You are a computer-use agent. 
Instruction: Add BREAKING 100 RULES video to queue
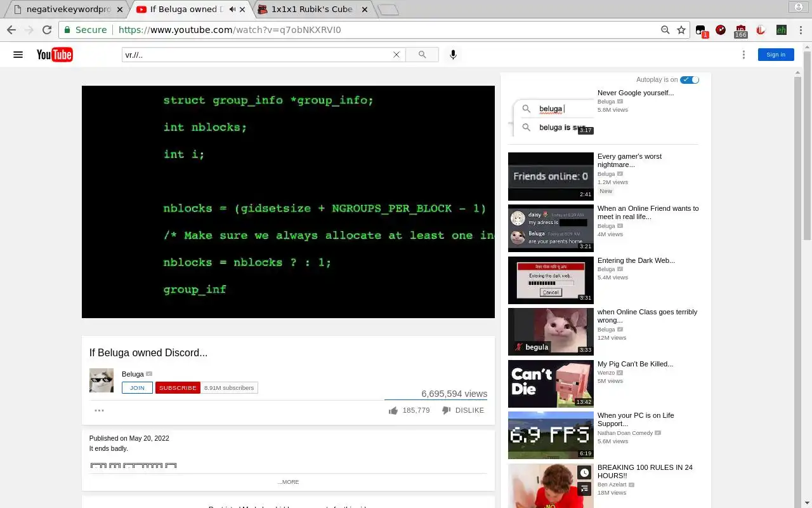pyautogui.click(x=584, y=488)
